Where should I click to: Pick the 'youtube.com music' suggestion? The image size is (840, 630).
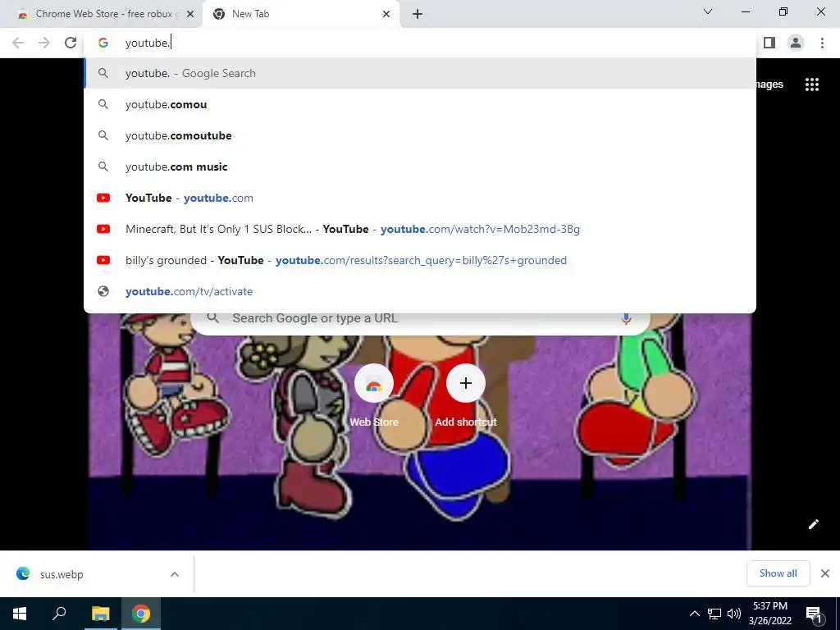point(420,167)
